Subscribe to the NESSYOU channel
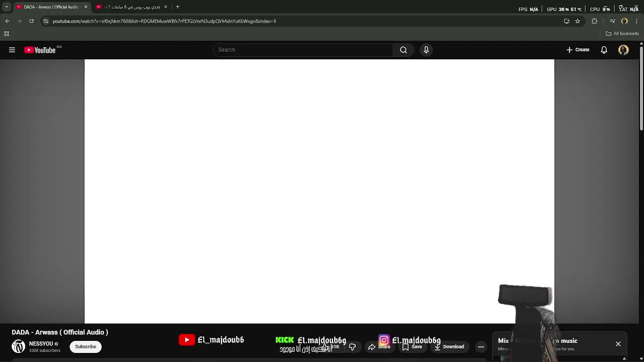The image size is (644, 362). (x=86, y=346)
